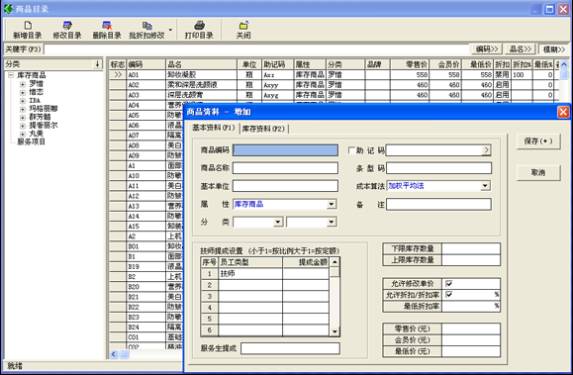Click the down-arrow icon in 分类 header
The width and height of the screenshot is (573, 375).
coord(98,64)
